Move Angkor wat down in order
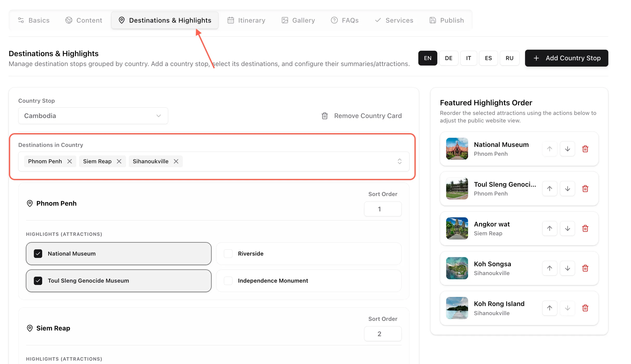 [567, 228]
